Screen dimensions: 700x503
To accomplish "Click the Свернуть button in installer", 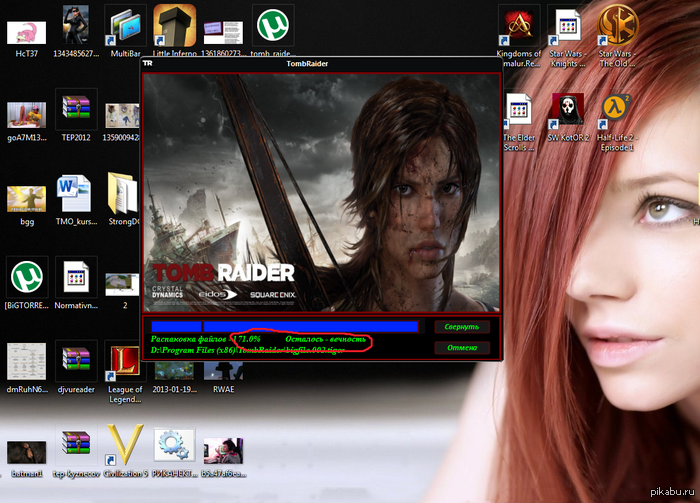I will click(x=462, y=326).
